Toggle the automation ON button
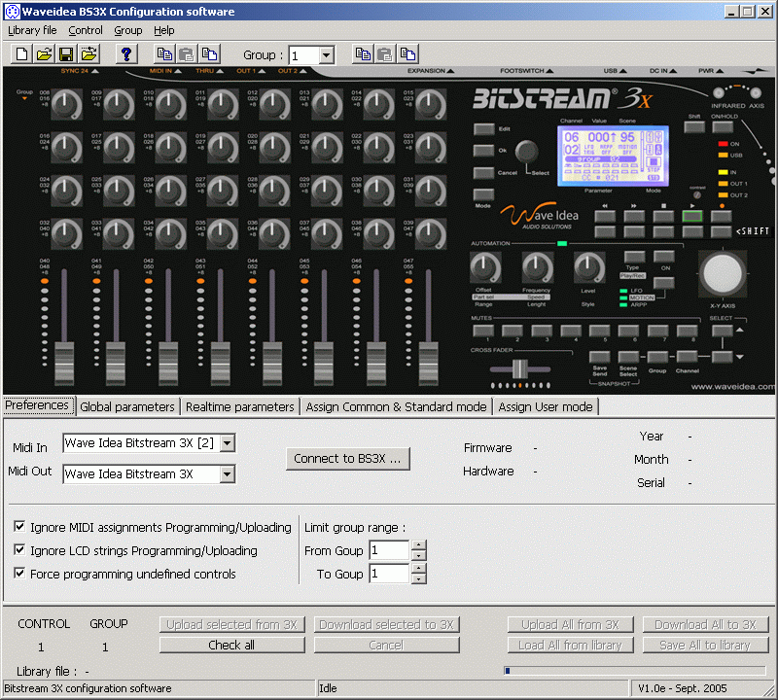This screenshot has width=778, height=700. [664, 257]
